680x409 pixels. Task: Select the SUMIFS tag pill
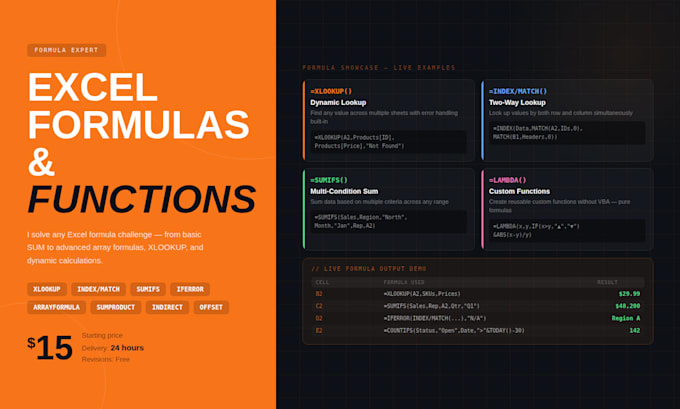point(148,289)
